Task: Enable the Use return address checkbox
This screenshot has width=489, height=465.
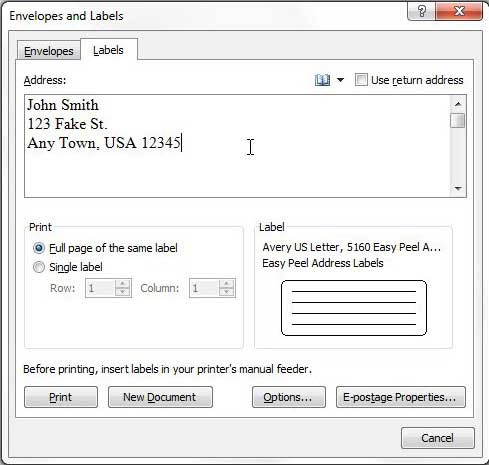Action: pyautogui.click(x=361, y=80)
